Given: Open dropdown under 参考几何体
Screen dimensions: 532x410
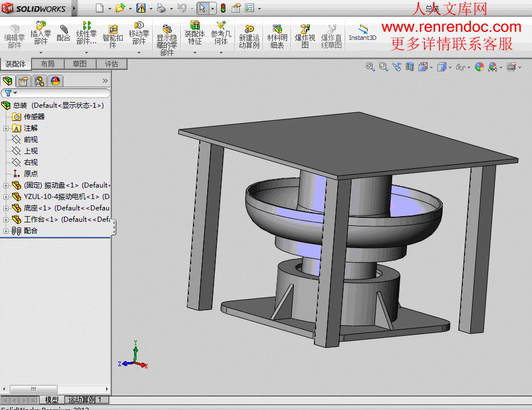Looking at the screenshot, I should point(221,52).
